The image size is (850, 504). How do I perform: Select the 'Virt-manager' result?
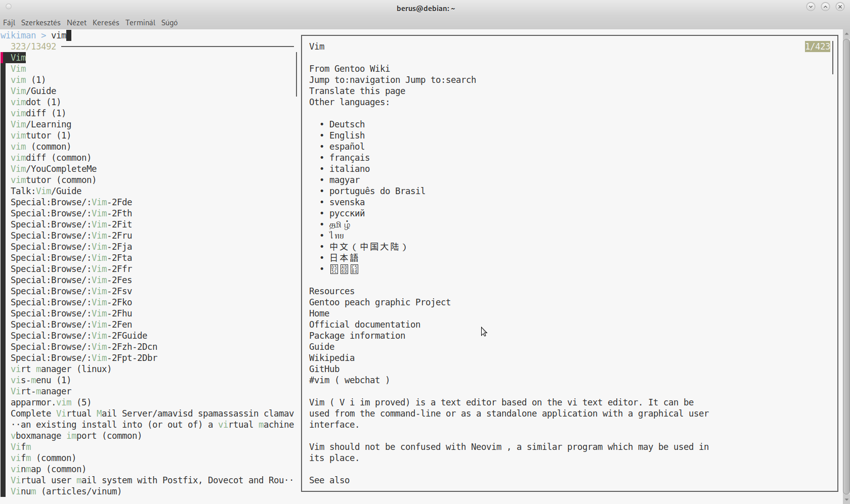pos(41,391)
